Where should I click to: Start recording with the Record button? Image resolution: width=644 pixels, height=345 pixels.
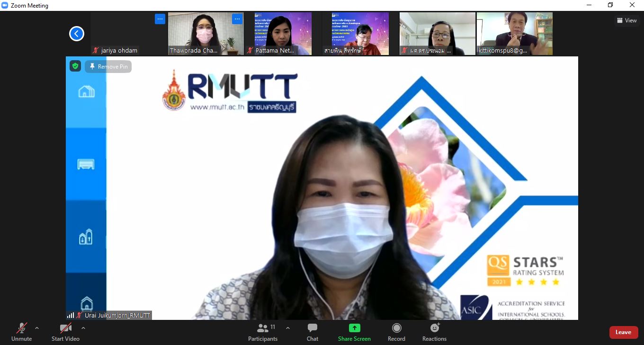[396, 332]
